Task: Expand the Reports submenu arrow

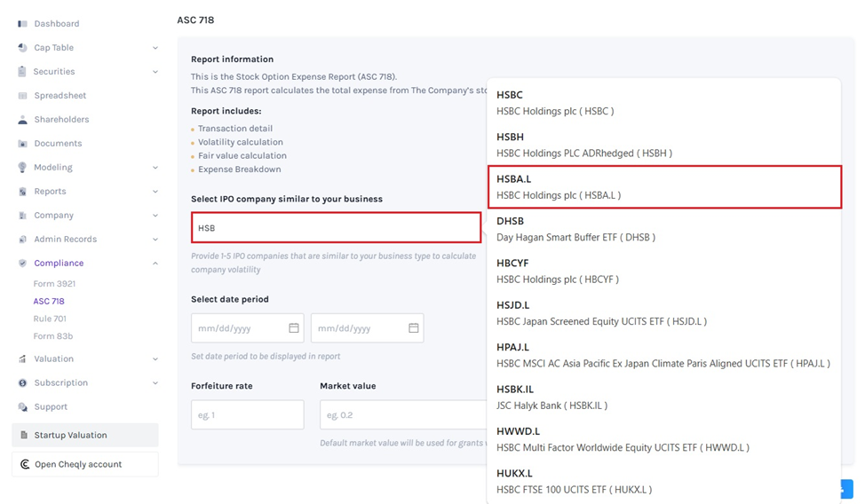Action: [x=155, y=192]
